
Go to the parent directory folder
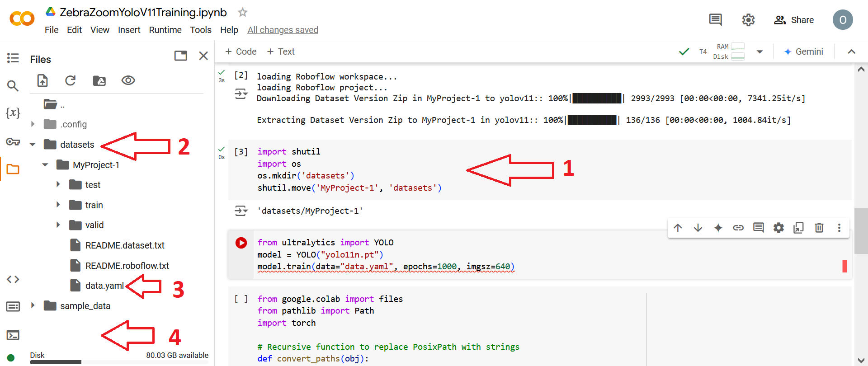coord(54,104)
